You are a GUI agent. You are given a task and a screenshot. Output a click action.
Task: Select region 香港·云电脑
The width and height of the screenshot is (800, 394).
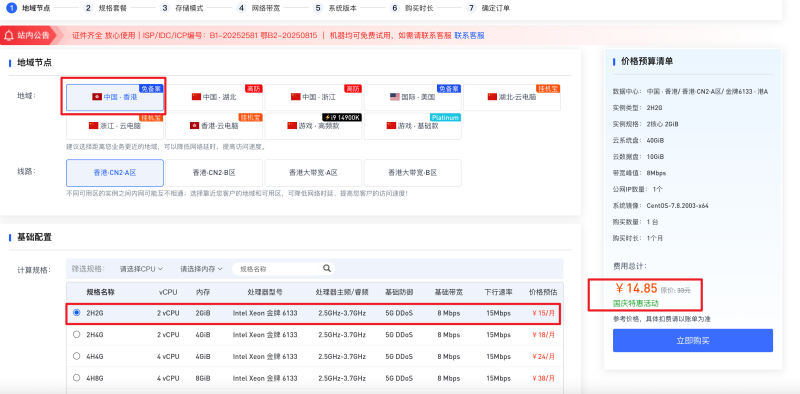tap(214, 126)
